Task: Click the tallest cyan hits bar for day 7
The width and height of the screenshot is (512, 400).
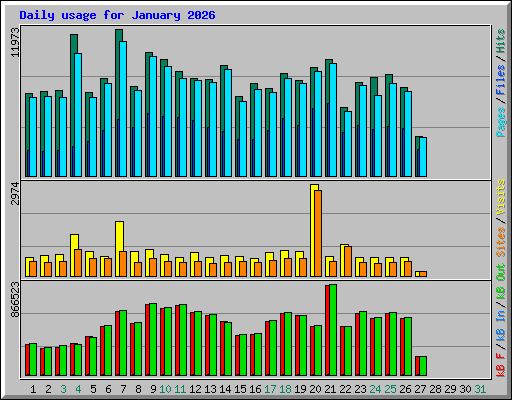Action: (x=123, y=109)
